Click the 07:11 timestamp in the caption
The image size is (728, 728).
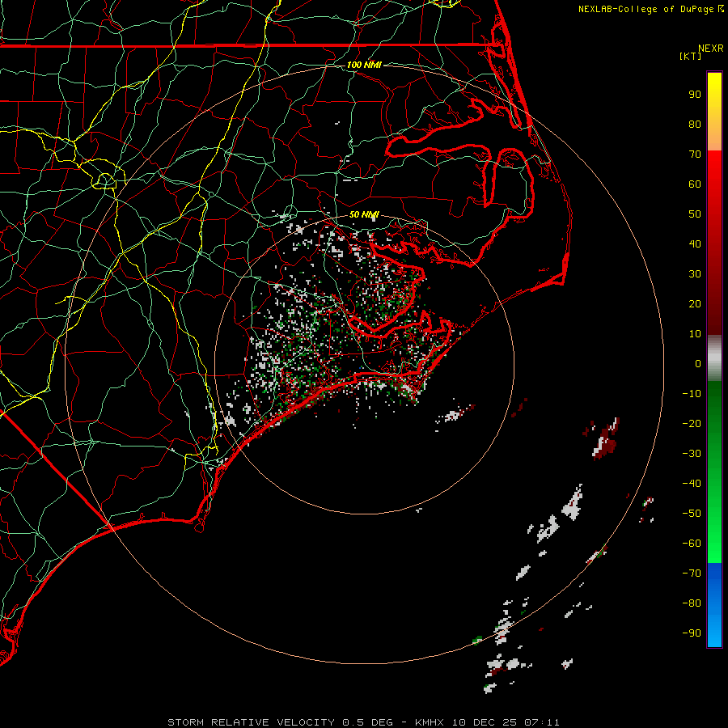click(x=543, y=722)
